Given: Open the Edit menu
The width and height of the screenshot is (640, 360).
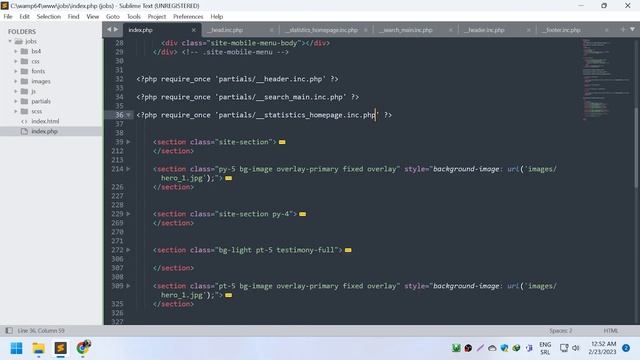Looking at the screenshot, I should click(x=24, y=17).
